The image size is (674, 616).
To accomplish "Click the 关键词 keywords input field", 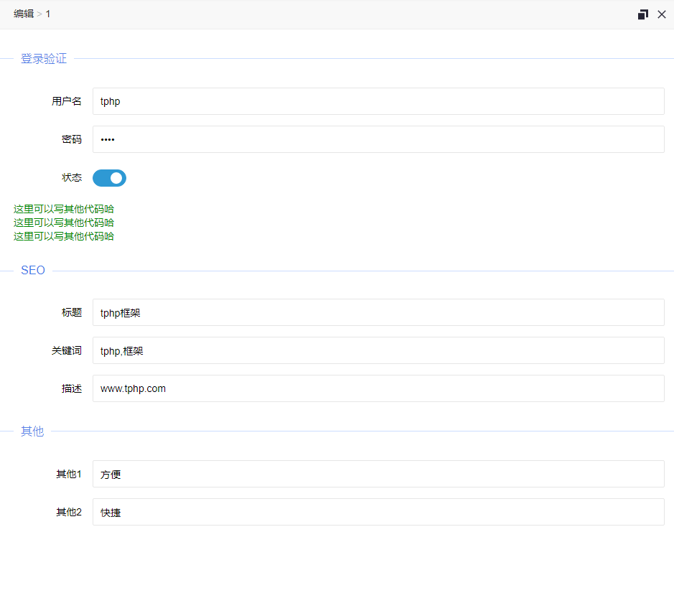I will pos(378,350).
